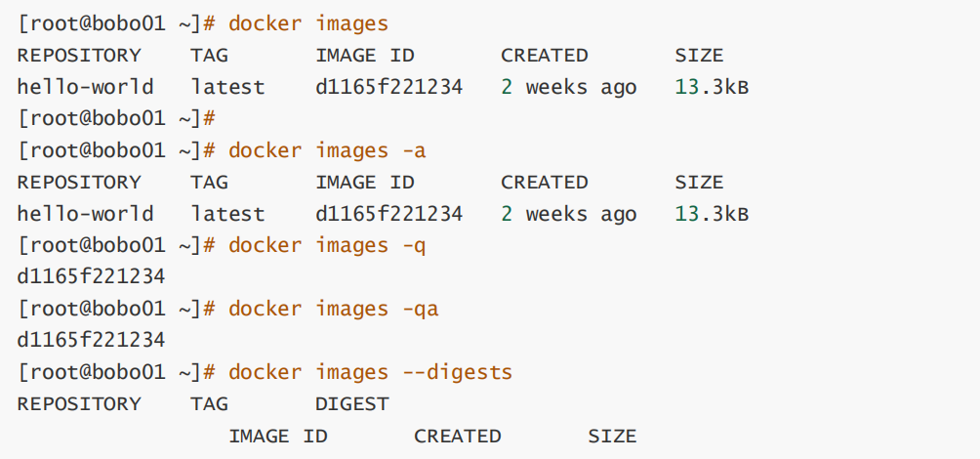Screen dimensions: 980x459
Task: Click the first 'hello-world' repository name
Action: [85, 87]
